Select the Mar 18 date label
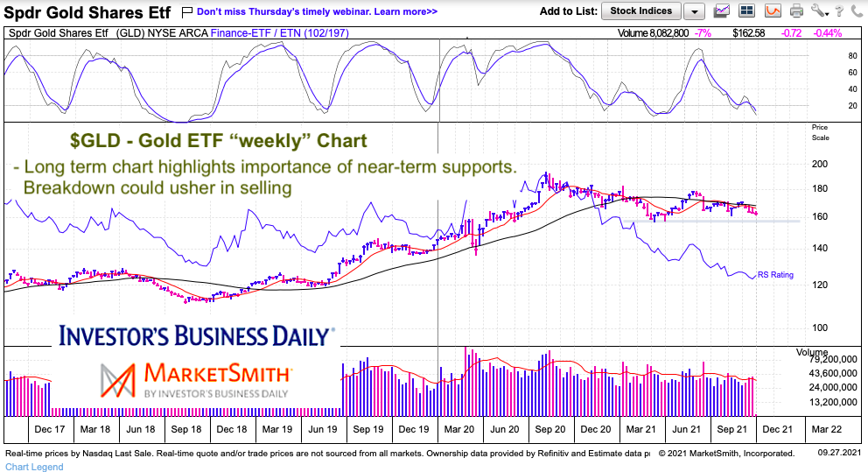This screenshot has width=868, height=472. click(95, 429)
